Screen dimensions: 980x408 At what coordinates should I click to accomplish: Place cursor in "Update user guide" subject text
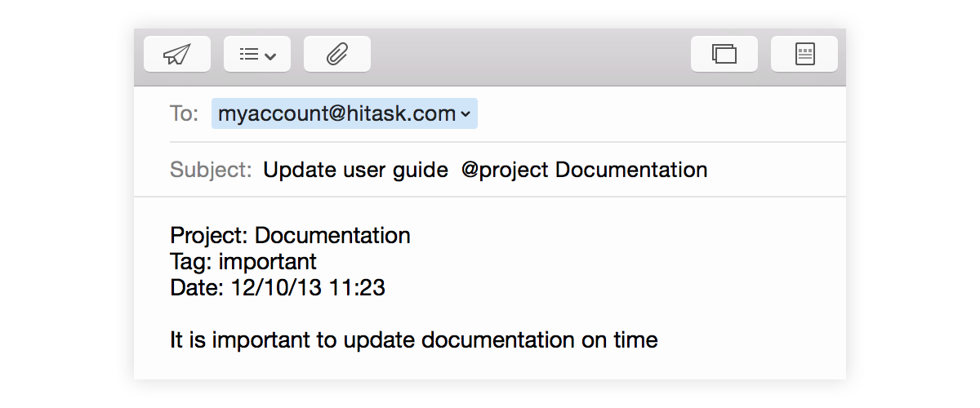point(355,170)
